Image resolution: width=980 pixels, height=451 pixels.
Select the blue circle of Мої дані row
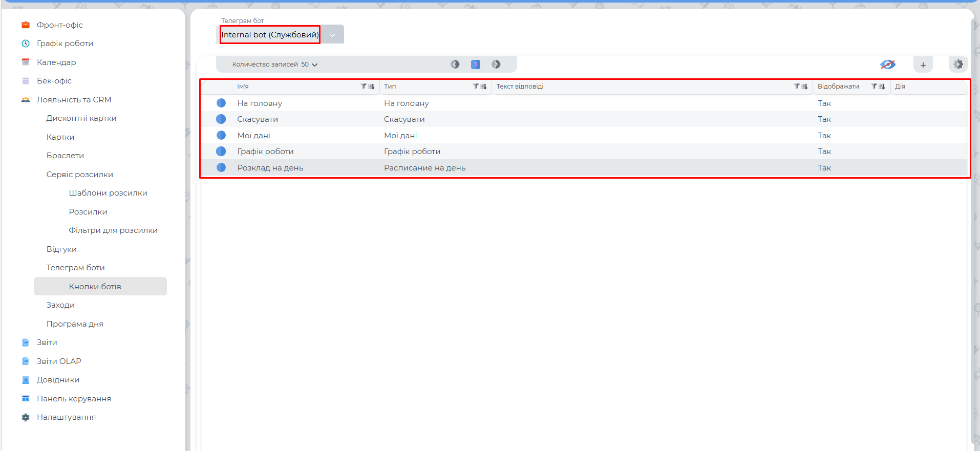[x=221, y=135]
